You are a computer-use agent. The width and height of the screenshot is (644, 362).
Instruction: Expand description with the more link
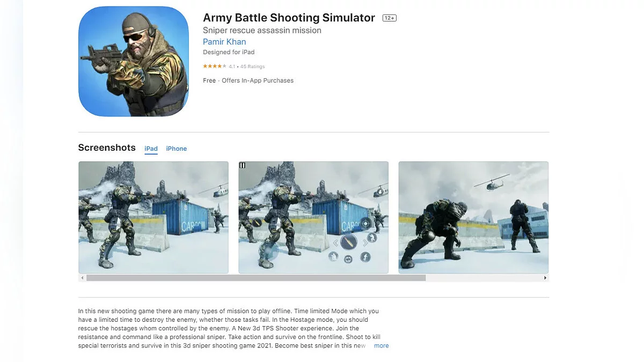[x=382, y=346]
